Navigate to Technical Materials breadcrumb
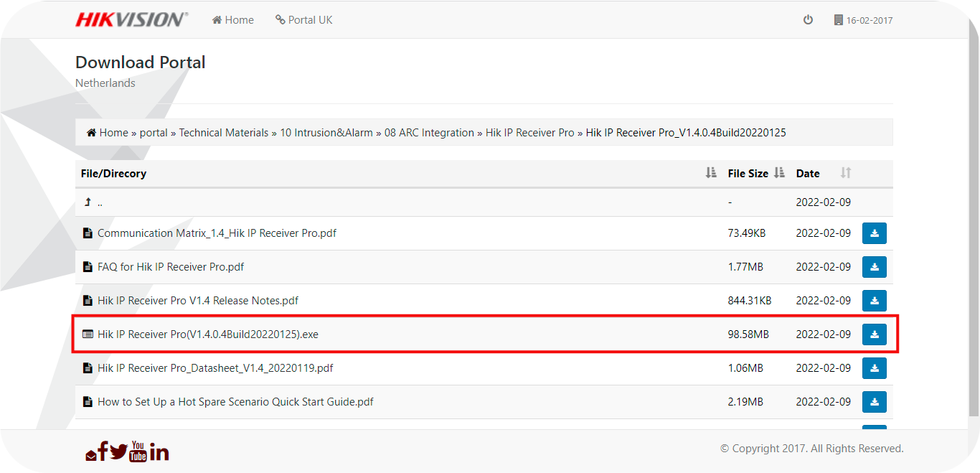 223,133
